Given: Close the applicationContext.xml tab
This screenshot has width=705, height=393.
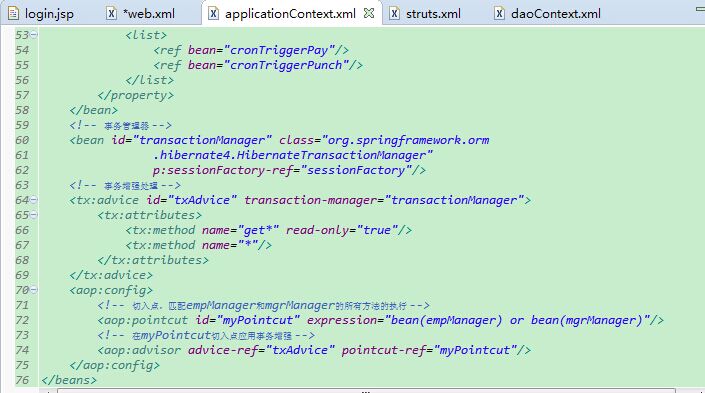Looking at the screenshot, I should [369, 13].
